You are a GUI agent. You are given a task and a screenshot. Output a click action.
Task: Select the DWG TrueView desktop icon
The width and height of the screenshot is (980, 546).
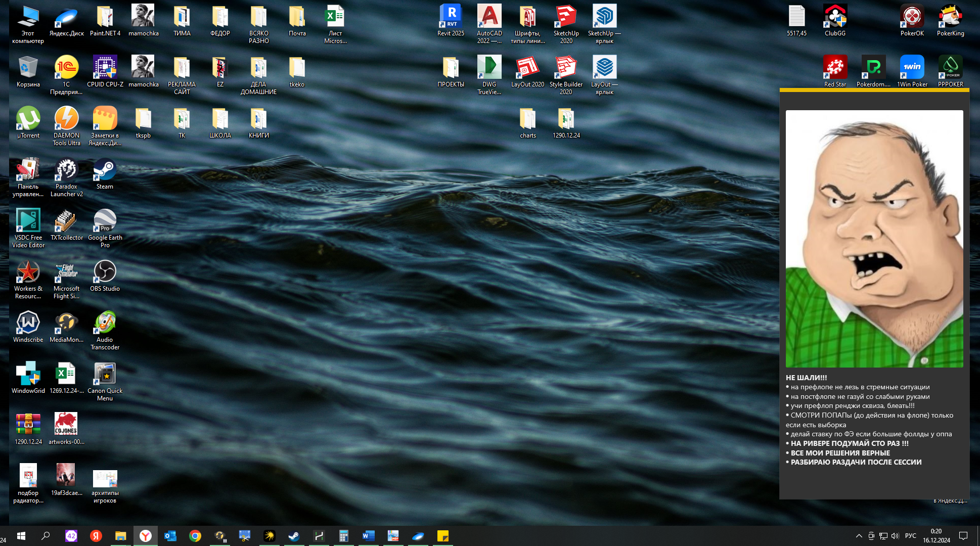coord(489,75)
